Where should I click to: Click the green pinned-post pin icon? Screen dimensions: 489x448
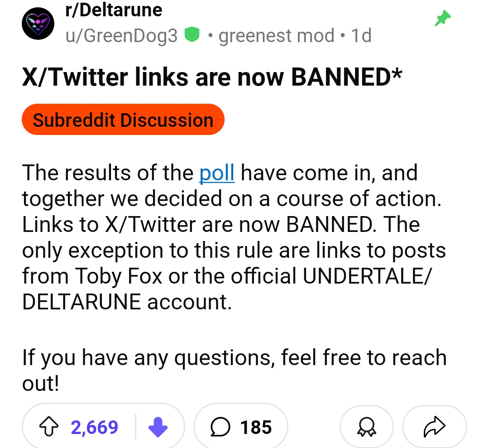click(442, 19)
